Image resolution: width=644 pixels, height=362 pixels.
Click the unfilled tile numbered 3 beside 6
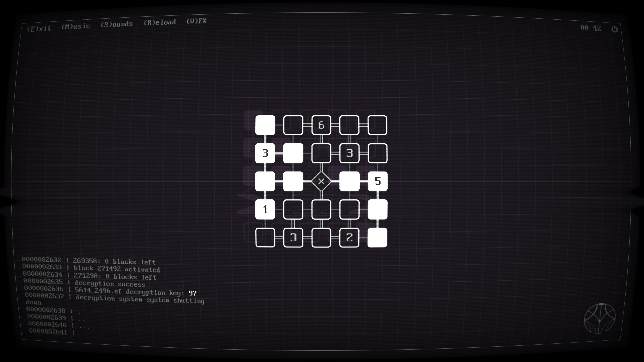pyautogui.click(x=350, y=153)
